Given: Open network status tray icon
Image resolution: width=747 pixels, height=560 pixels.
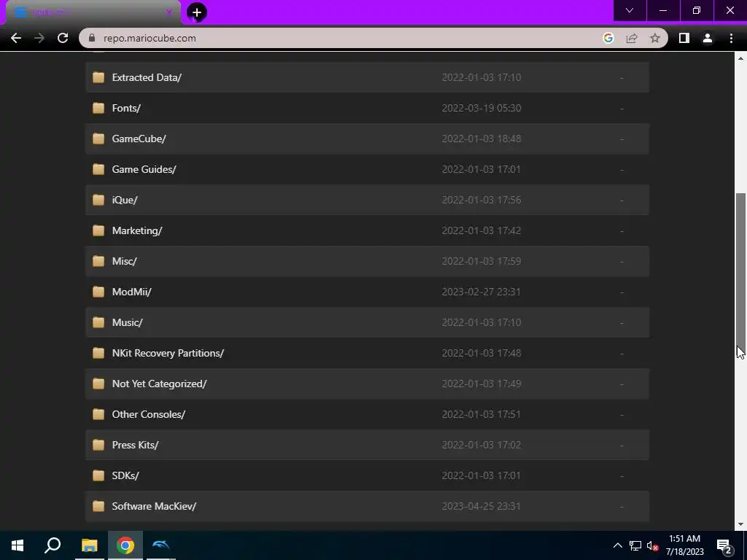Looking at the screenshot, I should pos(635,545).
